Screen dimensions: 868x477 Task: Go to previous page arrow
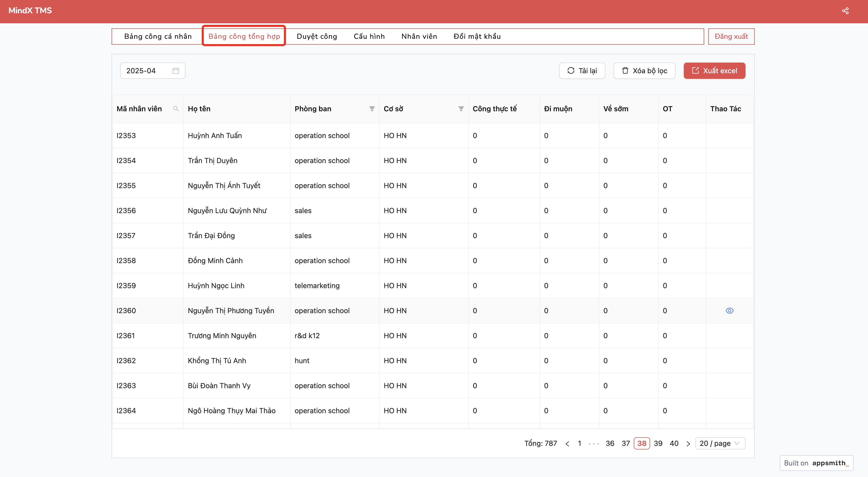pos(567,443)
